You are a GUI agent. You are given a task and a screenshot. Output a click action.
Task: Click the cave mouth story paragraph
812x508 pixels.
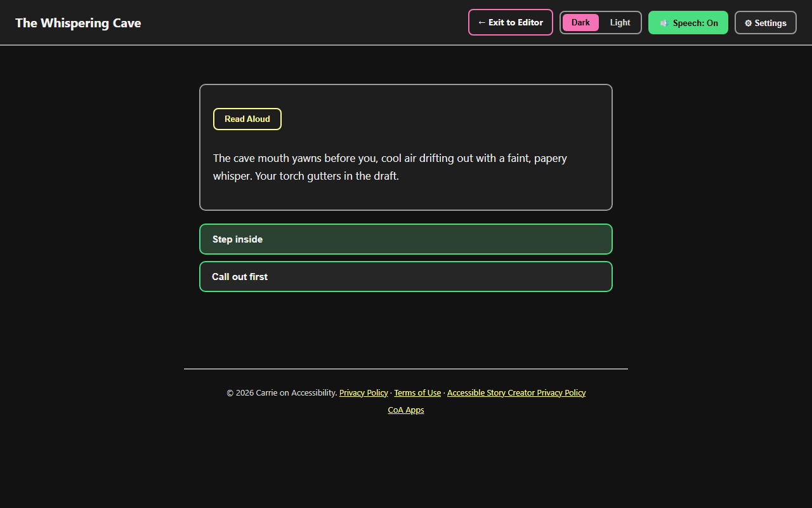pyautogui.click(x=390, y=167)
